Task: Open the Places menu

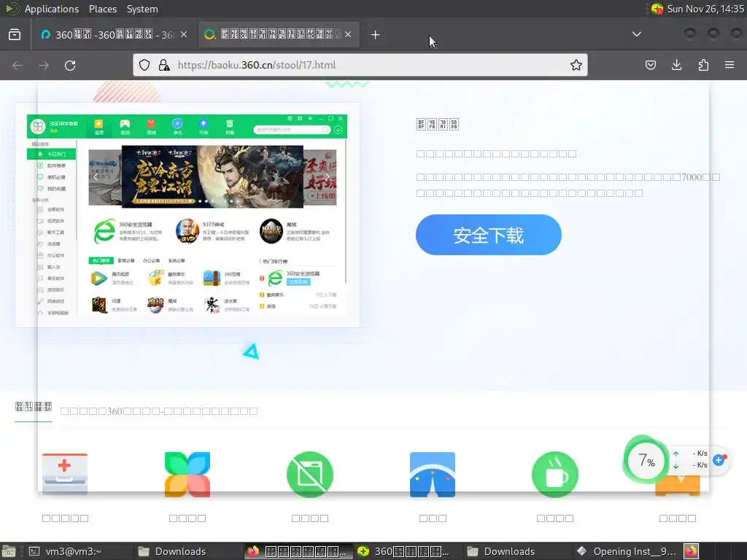Action: pos(102,9)
